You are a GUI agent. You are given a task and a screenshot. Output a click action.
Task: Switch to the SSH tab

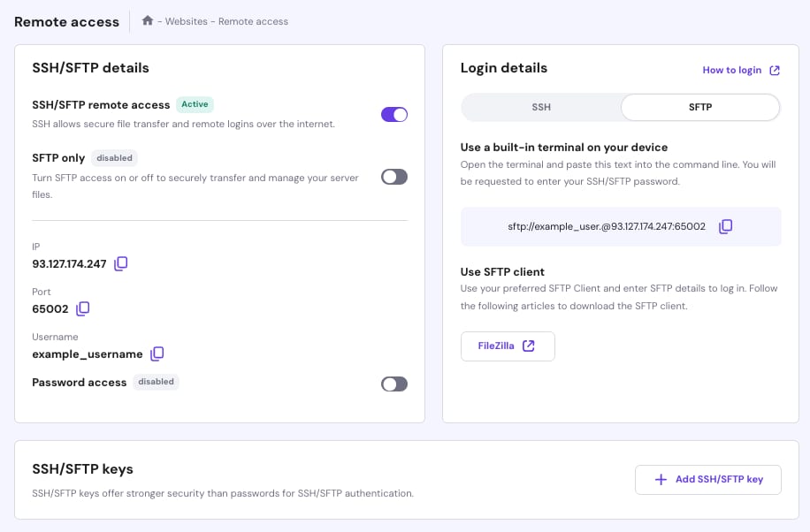(541, 108)
